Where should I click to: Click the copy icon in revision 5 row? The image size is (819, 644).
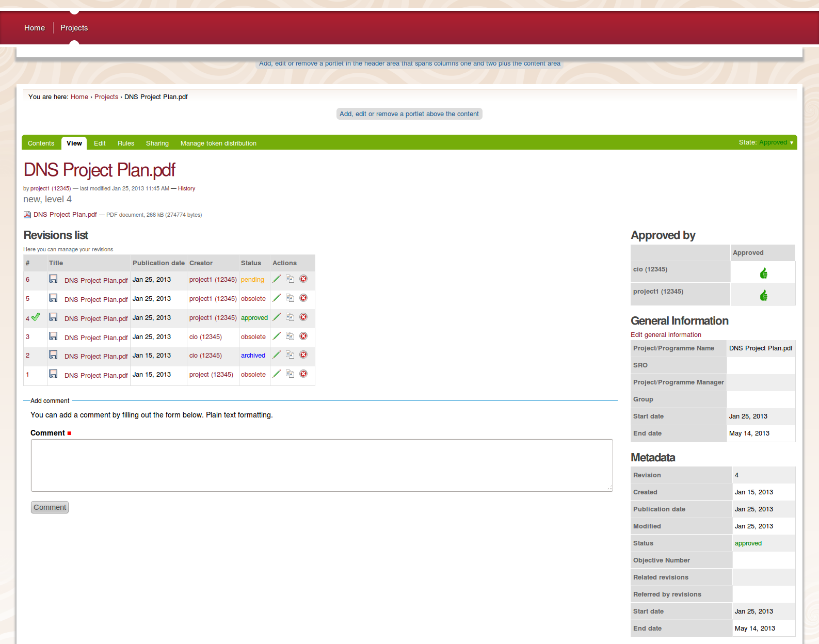point(290,298)
